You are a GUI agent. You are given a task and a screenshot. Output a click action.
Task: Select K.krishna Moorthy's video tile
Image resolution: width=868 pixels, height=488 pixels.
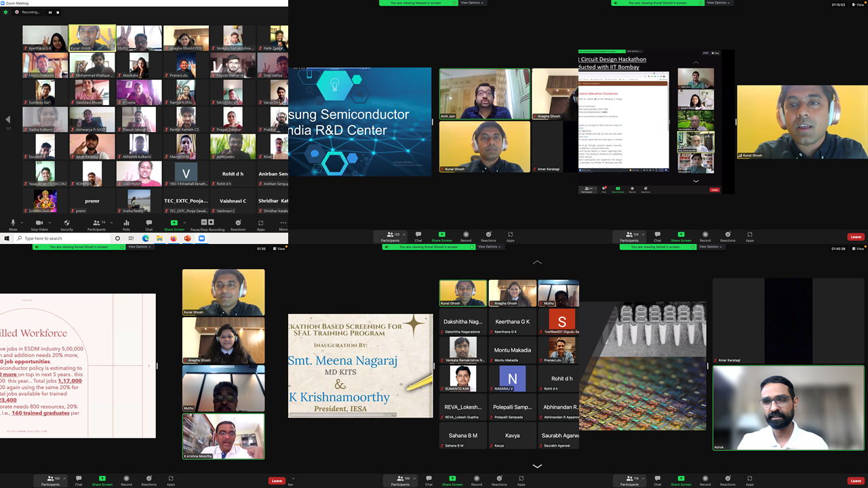(x=223, y=436)
